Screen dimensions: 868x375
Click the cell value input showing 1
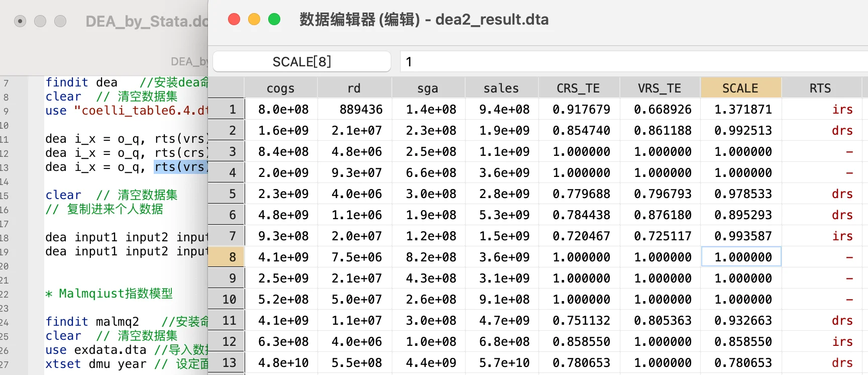(x=634, y=62)
